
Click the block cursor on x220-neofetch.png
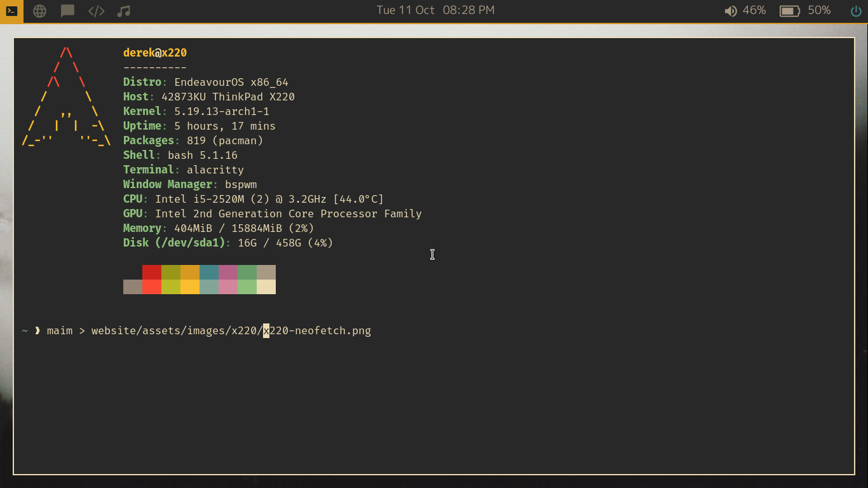[x=266, y=330]
